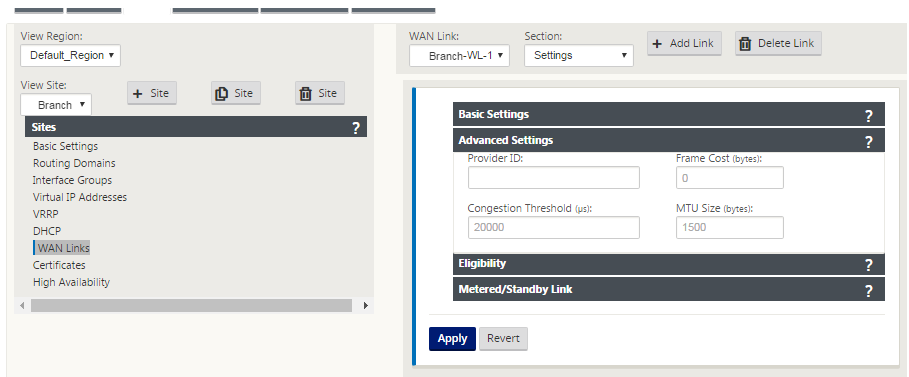Select DHCP in Sites tree
The width and height of the screenshot is (909, 377).
pyautogui.click(x=47, y=231)
